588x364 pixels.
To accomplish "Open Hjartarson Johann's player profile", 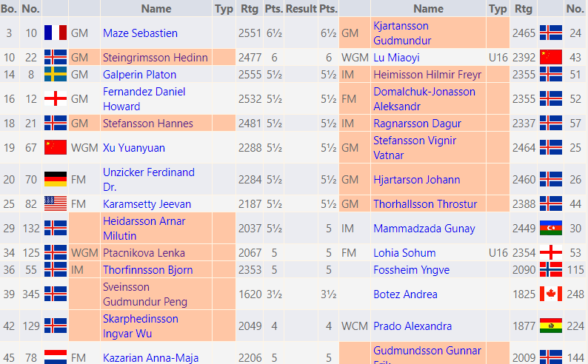I will point(416,180).
